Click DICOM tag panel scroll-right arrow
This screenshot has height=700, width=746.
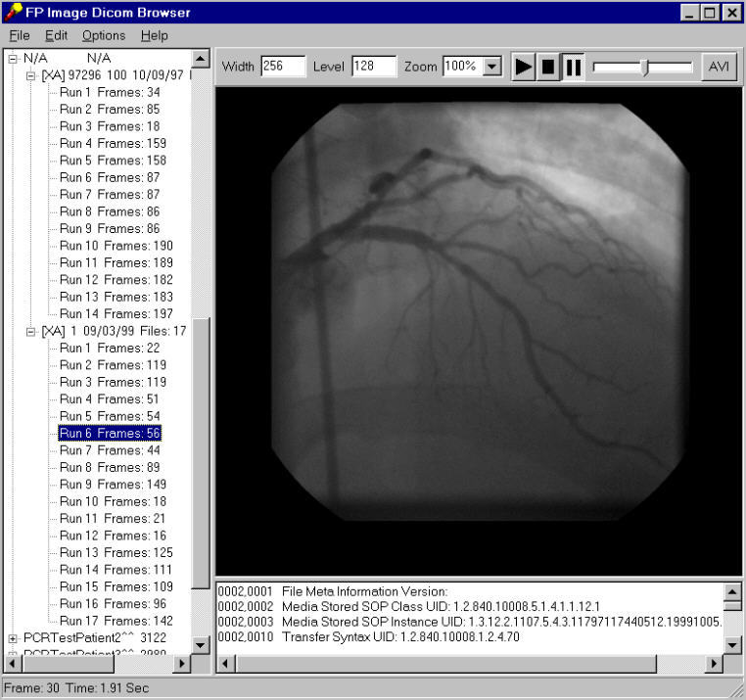point(714,664)
